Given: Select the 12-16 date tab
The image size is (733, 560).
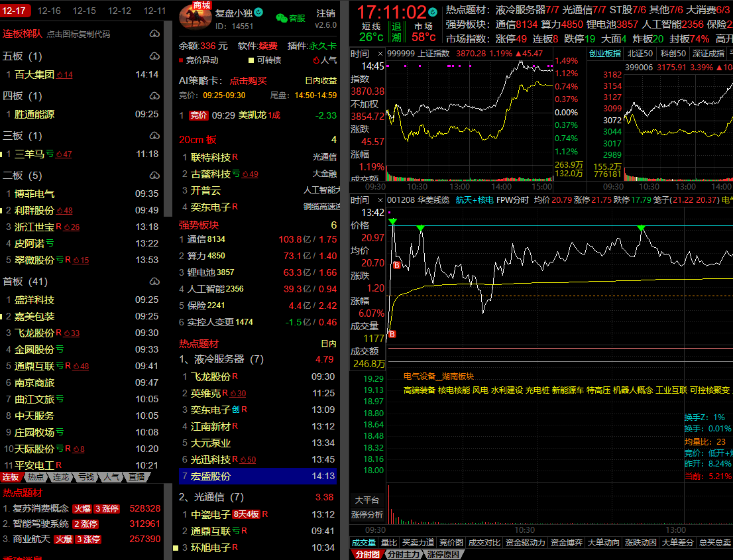Looking at the screenshot, I should point(49,11).
